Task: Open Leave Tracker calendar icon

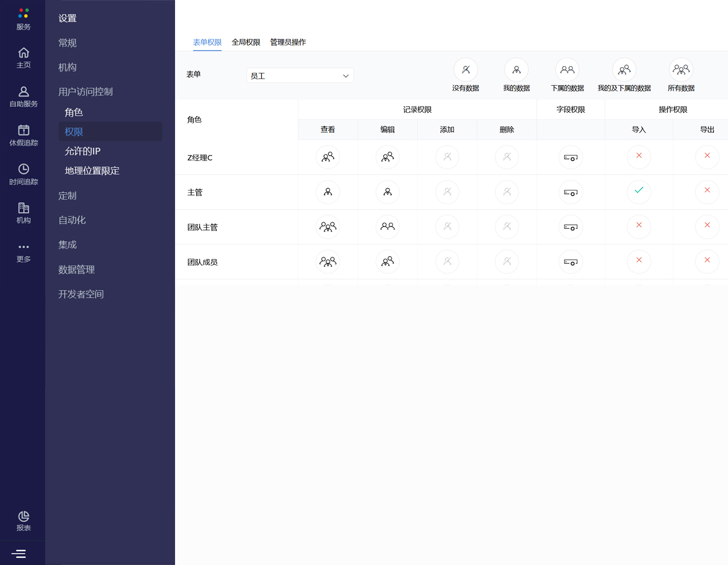Action: (x=23, y=131)
